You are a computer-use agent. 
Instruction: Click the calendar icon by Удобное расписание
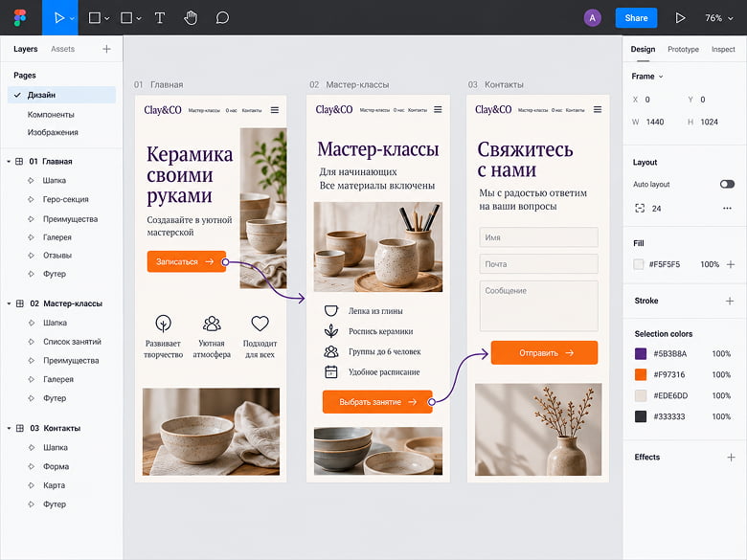331,372
